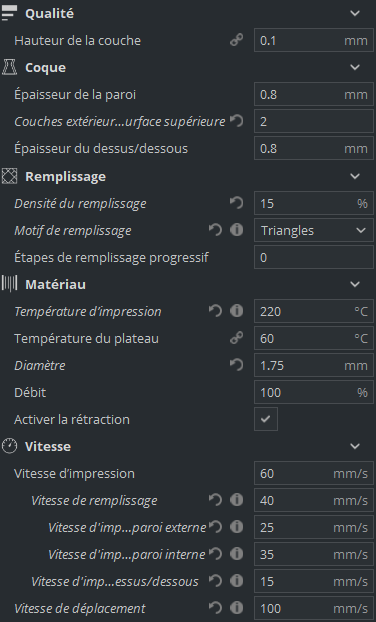Collapse the Vitesse section chevron
376x622 pixels.
coord(355,446)
